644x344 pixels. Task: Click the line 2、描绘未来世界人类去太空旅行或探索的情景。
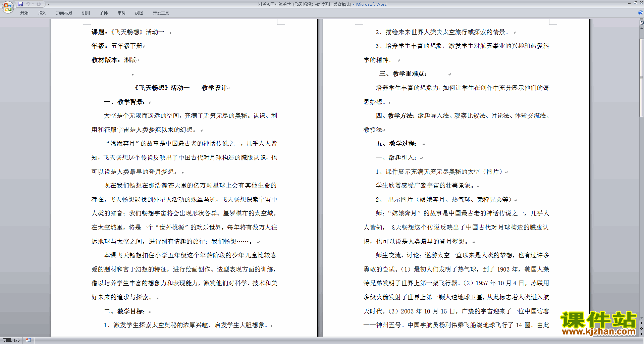[x=443, y=32]
